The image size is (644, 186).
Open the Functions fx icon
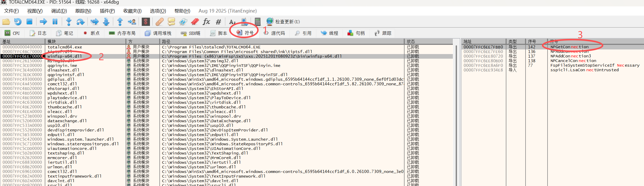[x=206, y=22]
